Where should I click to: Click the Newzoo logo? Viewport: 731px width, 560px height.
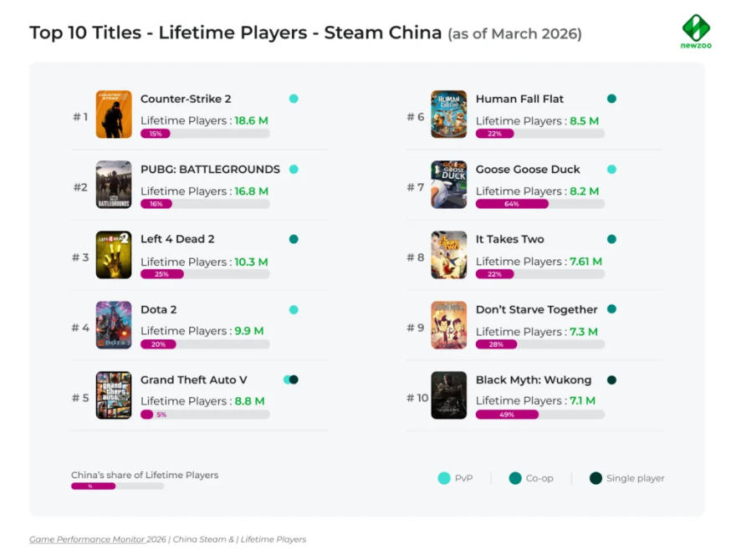pos(696,31)
